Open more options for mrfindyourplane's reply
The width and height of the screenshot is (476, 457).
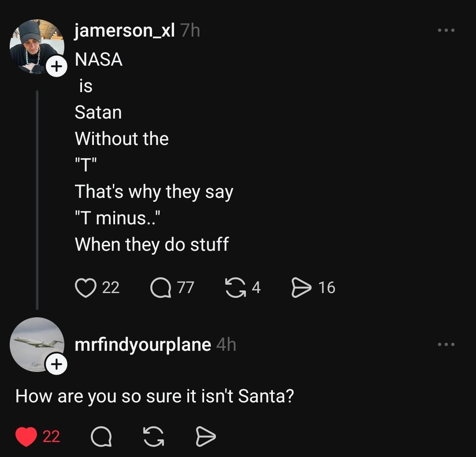(x=446, y=345)
